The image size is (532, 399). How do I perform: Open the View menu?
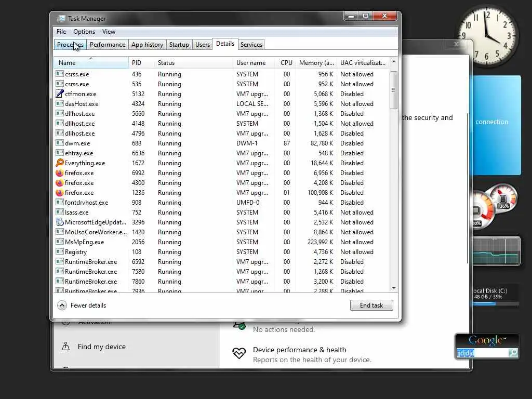click(109, 32)
